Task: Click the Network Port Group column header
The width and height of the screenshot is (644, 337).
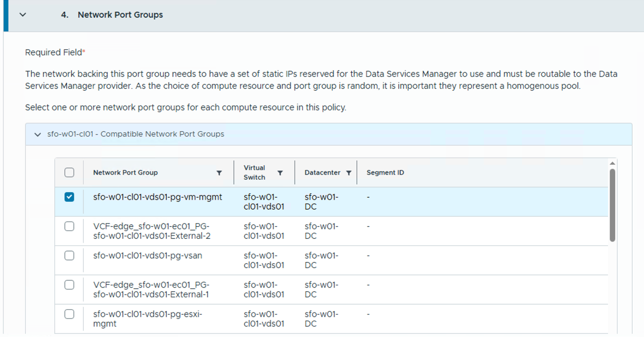Action: click(x=125, y=172)
